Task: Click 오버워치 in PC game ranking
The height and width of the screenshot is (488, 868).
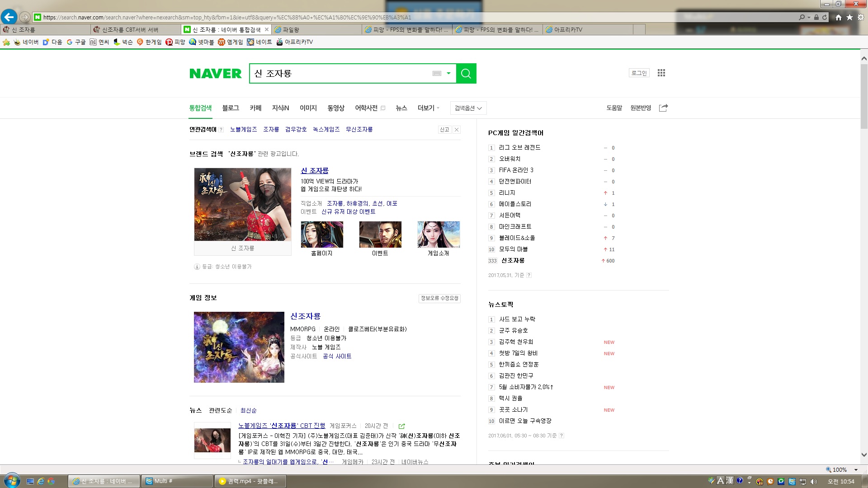Action: [x=509, y=159]
